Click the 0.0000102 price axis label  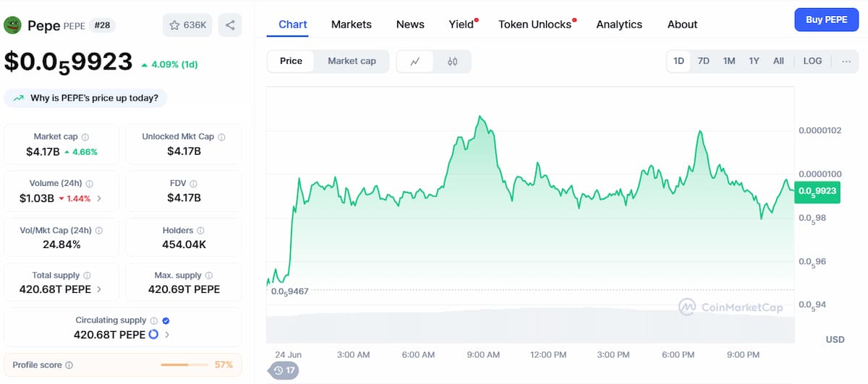tap(820, 131)
